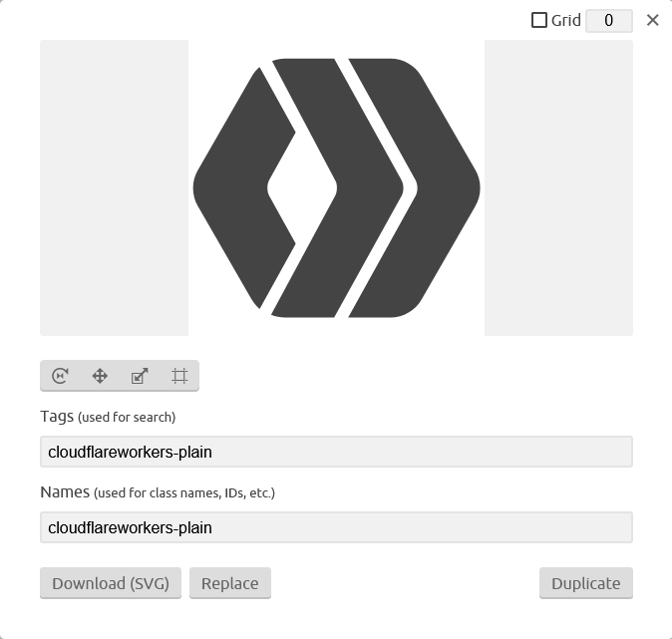Click the Names heading label

pos(65,492)
